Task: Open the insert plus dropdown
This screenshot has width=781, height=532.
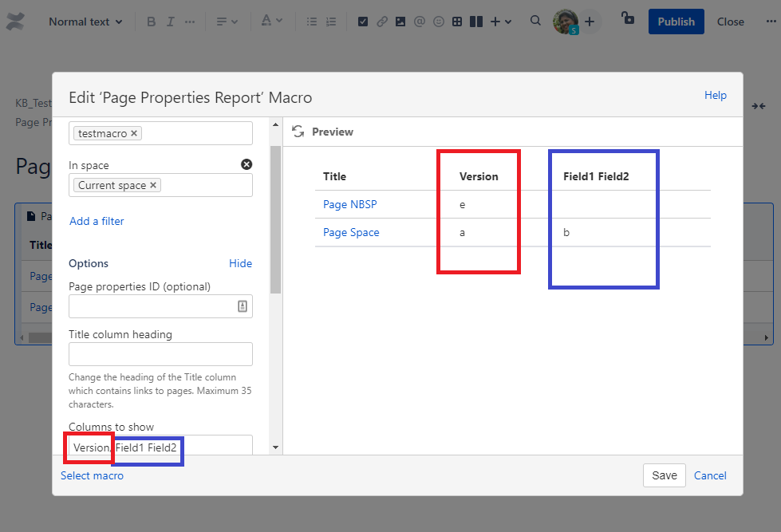Action: tap(500, 22)
